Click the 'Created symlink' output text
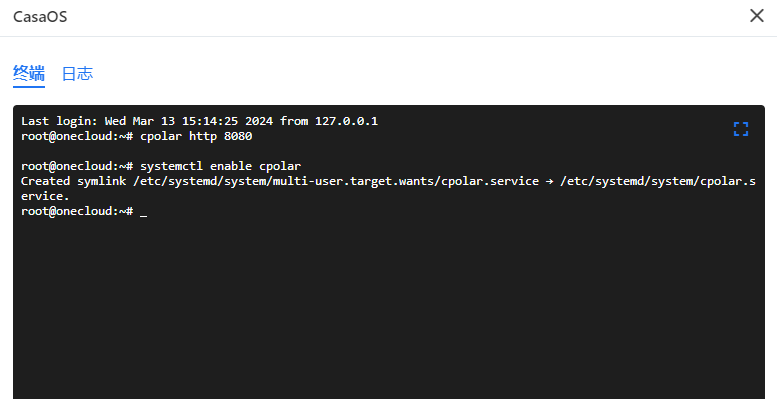The width and height of the screenshot is (777, 399). coord(73,181)
